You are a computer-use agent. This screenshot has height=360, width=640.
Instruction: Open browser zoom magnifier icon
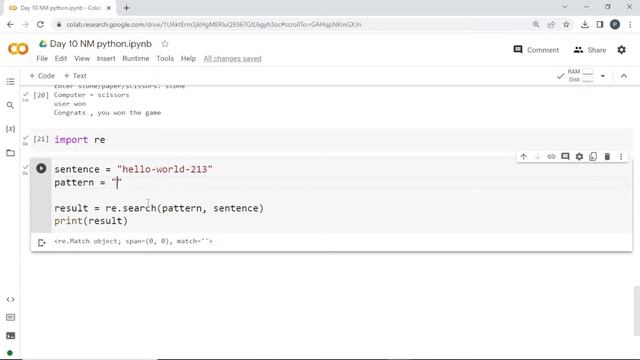pyautogui.click(x=536, y=24)
